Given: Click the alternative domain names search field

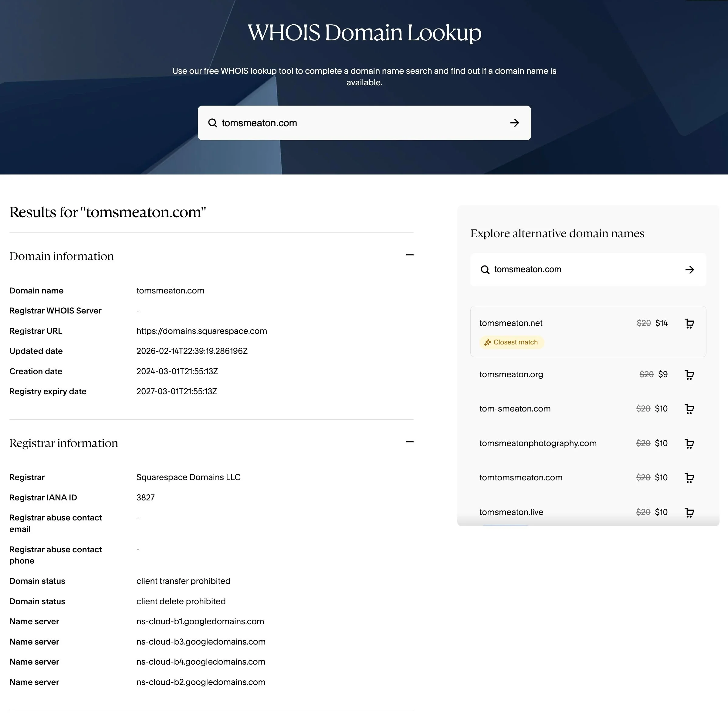Looking at the screenshot, I should 588,269.
